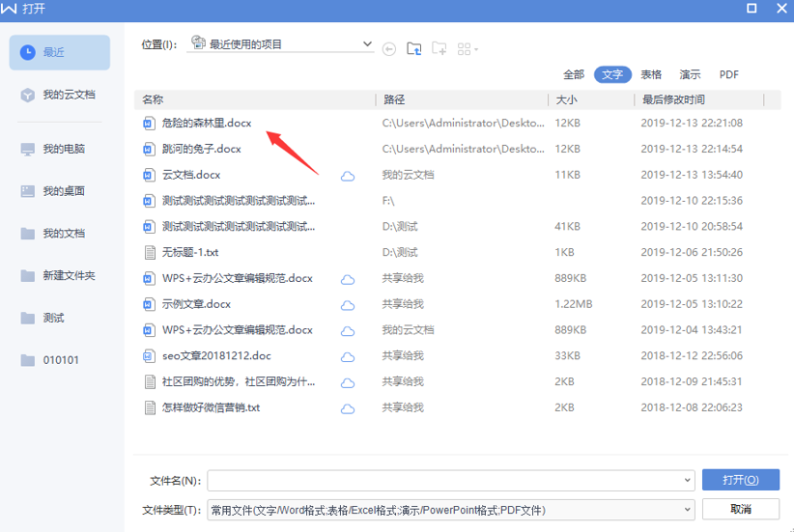Screen dimensions: 794x532
Task: Click document icon of 危险的森林里.docx
Action: coord(149,123)
